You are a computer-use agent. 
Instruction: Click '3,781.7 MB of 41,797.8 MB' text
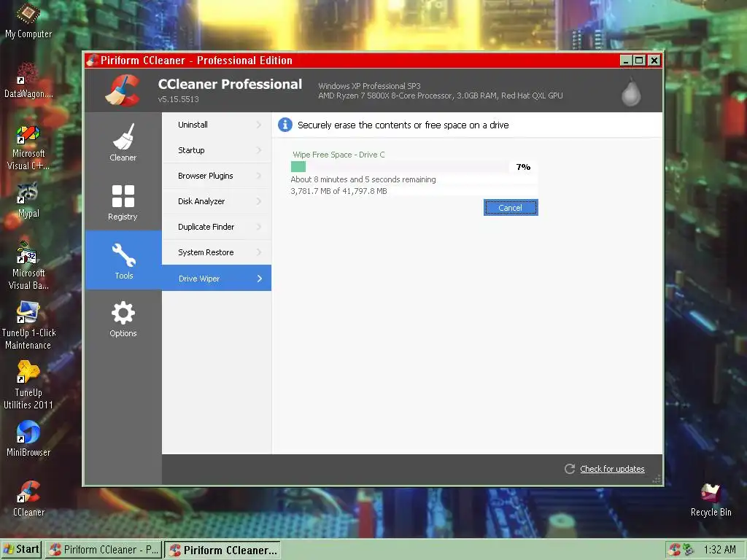pos(338,191)
